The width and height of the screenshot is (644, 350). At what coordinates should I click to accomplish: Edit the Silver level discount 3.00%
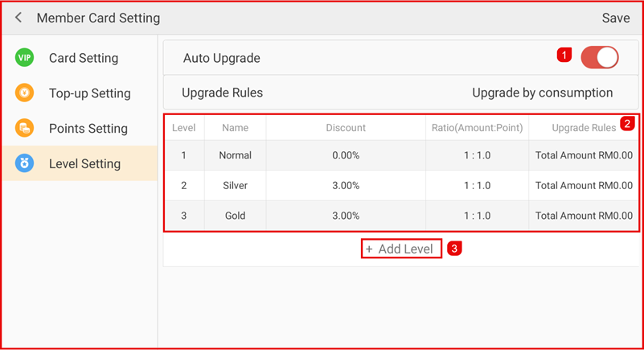346,186
